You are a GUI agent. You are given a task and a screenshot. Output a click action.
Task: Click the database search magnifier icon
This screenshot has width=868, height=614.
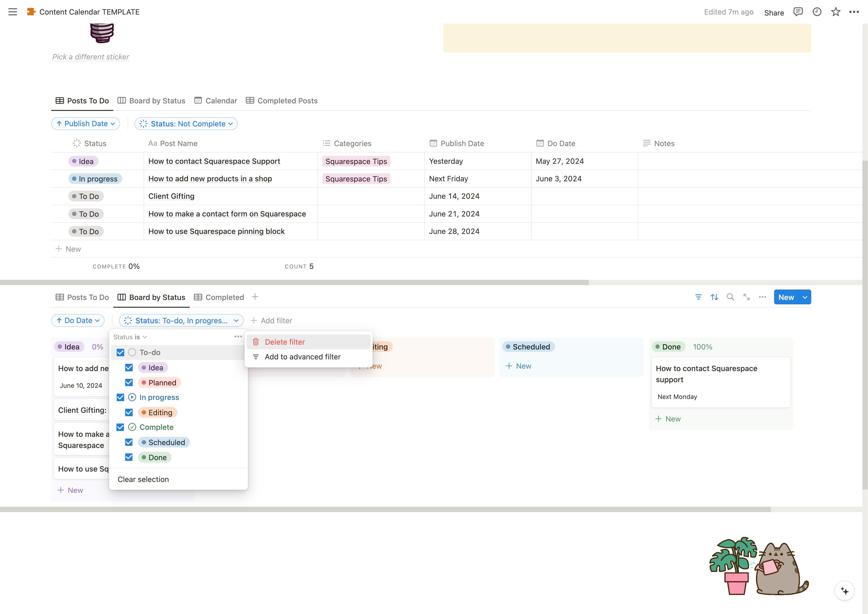coord(730,297)
